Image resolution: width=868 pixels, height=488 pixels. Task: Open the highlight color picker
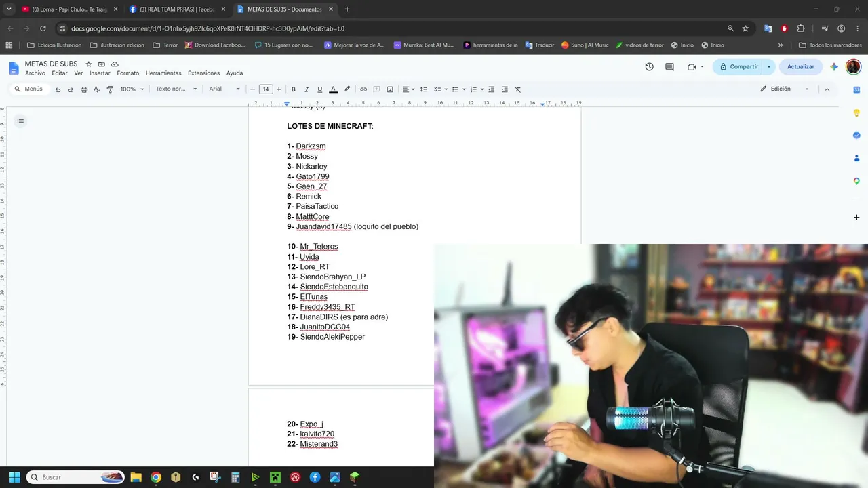point(347,89)
